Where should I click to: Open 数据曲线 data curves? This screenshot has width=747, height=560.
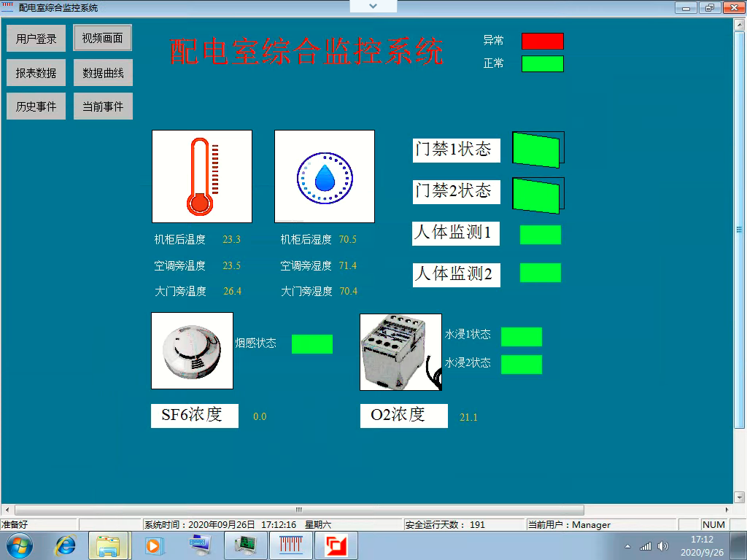[102, 72]
